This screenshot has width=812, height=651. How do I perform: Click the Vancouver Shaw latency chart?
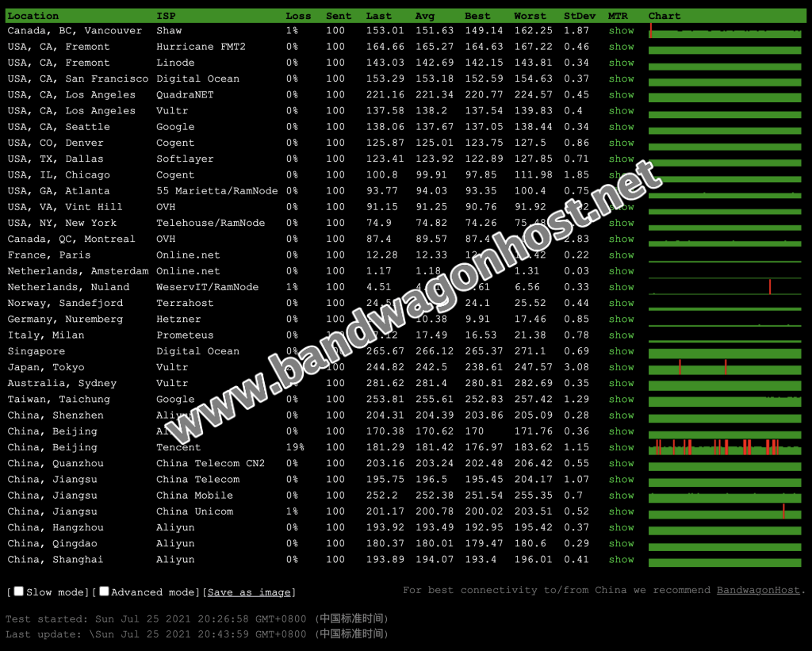pos(725,31)
